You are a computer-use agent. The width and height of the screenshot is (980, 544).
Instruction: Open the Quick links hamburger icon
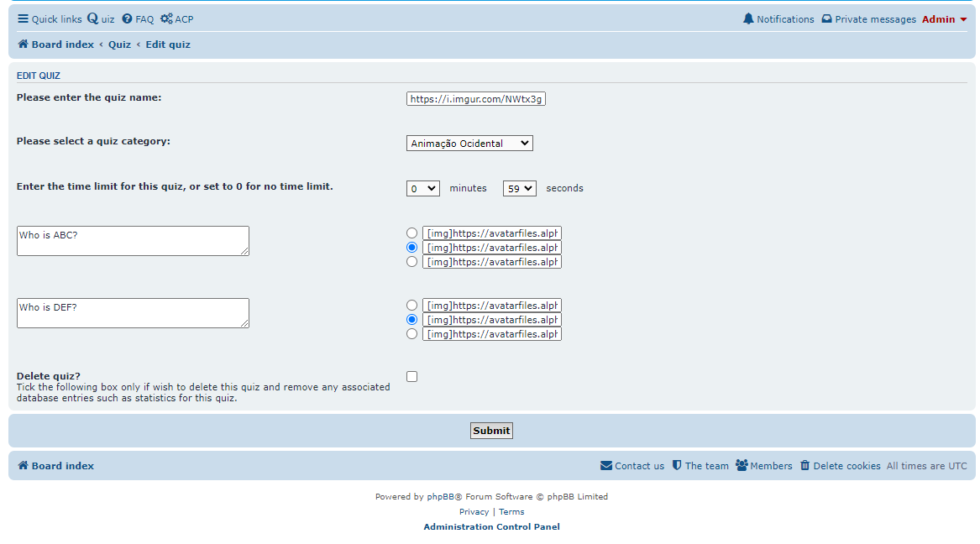click(x=24, y=18)
